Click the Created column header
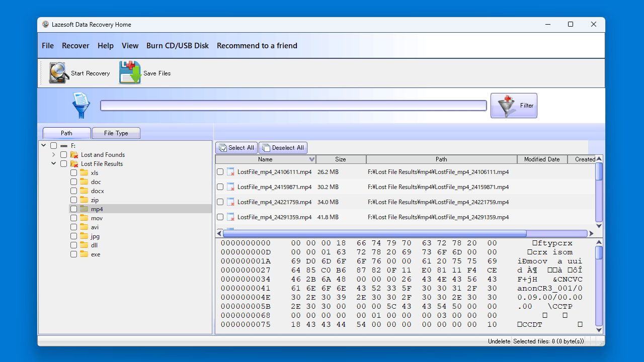The image size is (644, 362). tap(582, 159)
